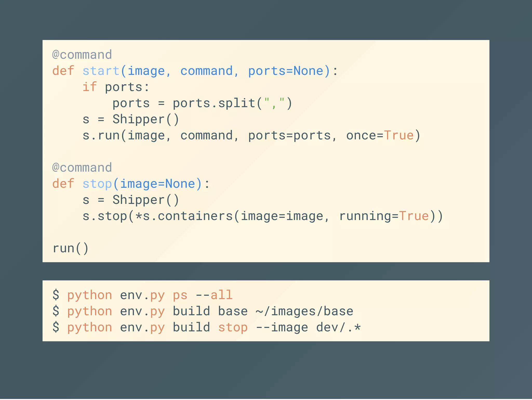The image size is (532, 400).
Task: Click the 'ports = ports.split(",")' line
Action: (x=202, y=103)
